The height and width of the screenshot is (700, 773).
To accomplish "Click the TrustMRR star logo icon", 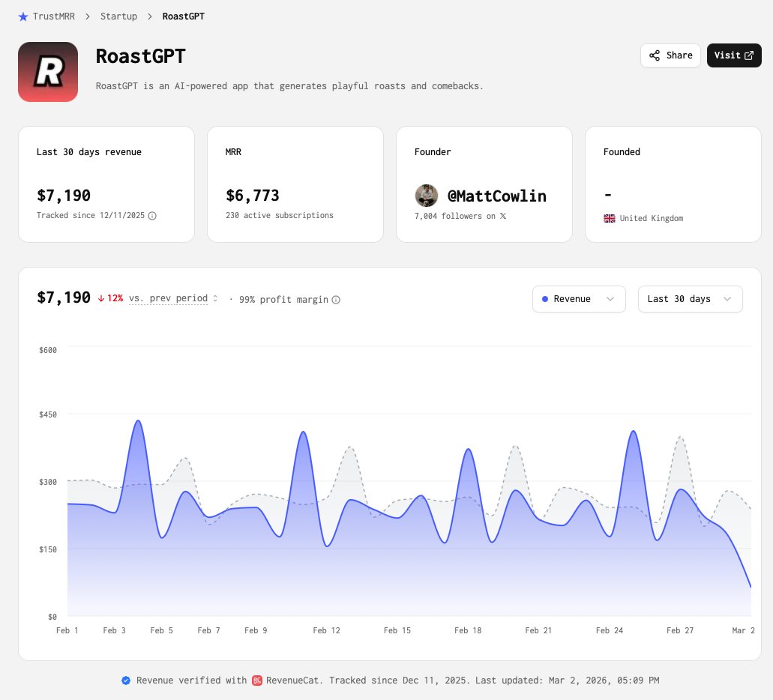I will click(23, 16).
